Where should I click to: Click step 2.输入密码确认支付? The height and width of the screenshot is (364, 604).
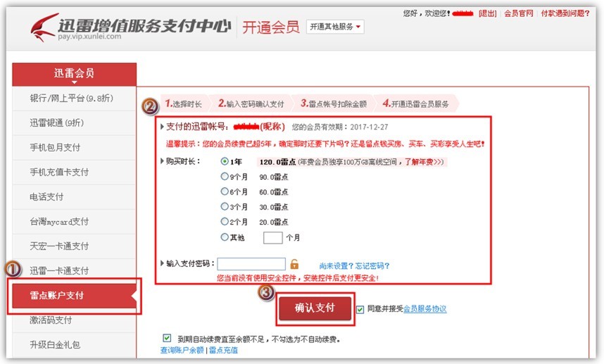click(251, 103)
